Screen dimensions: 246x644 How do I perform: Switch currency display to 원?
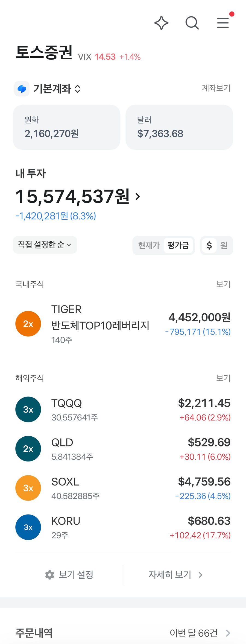pos(224,245)
